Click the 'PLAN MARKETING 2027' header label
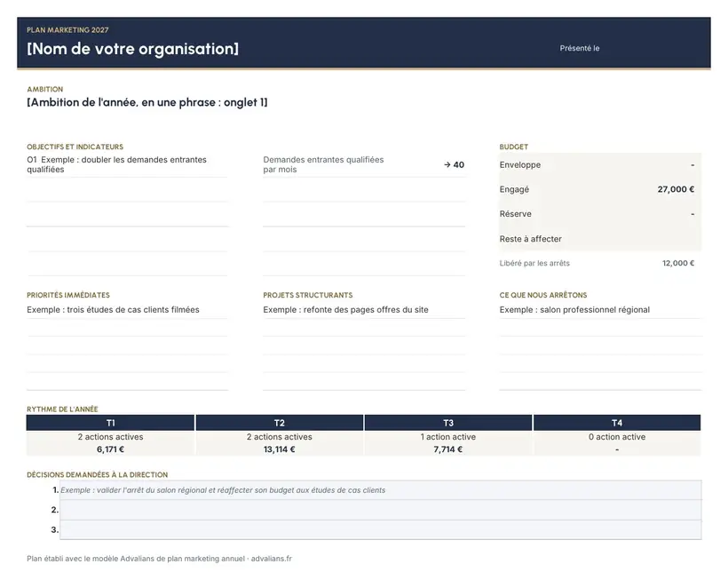 click(x=67, y=29)
